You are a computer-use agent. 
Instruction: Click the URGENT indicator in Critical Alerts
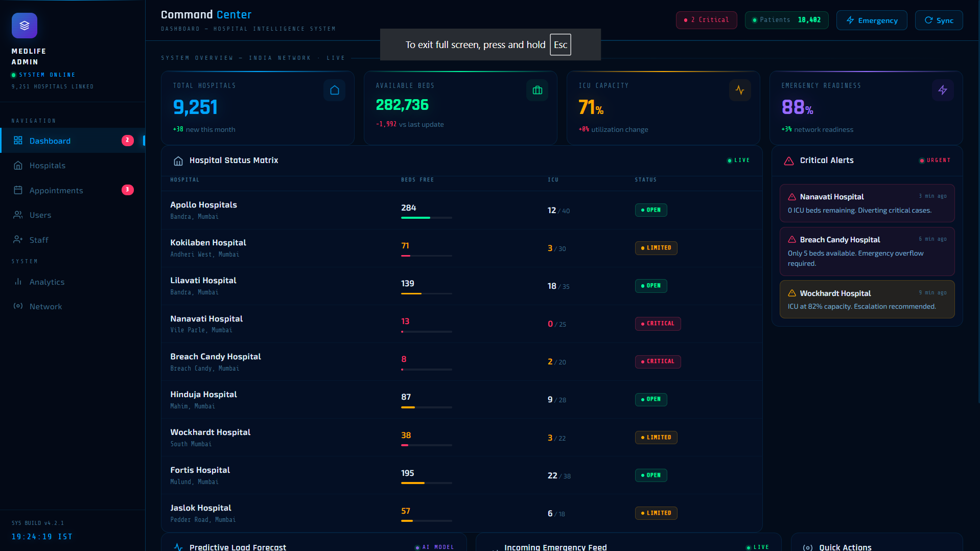point(935,160)
